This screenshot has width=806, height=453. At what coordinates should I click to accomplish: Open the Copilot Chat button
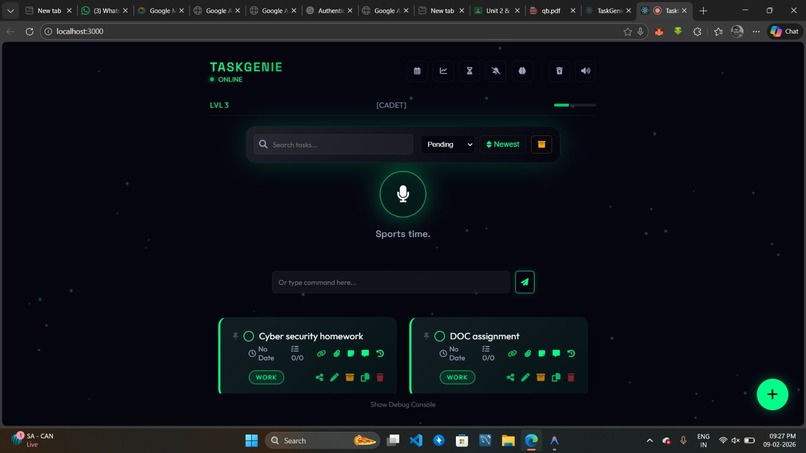tap(784, 31)
